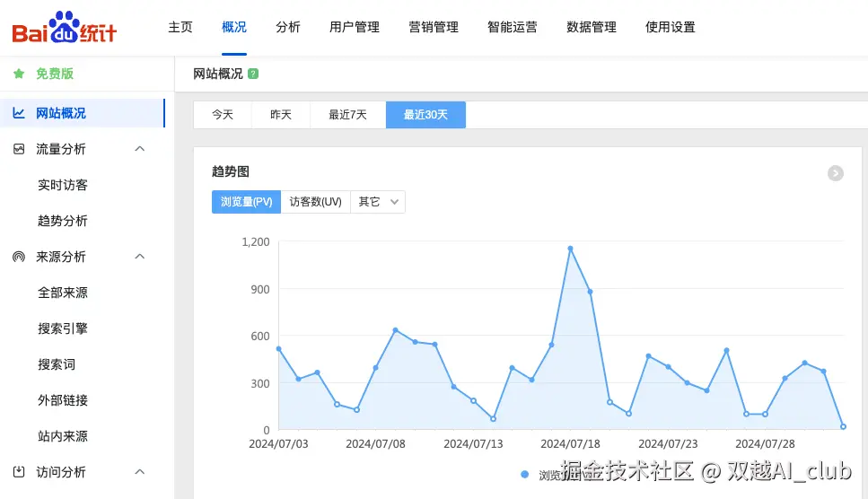Collapse the 访问分析 section chevron
The width and height of the screenshot is (868, 499).
(x=140, y=472)
